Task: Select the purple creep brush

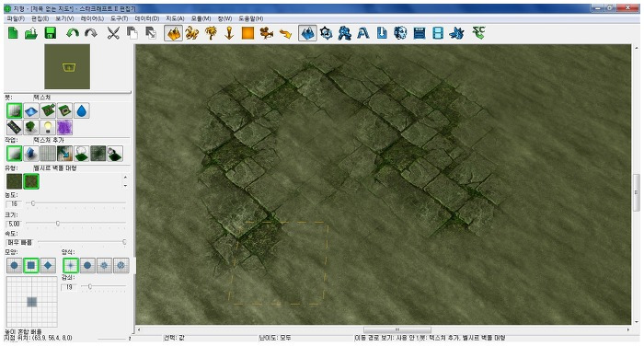Action: point(65,127)
